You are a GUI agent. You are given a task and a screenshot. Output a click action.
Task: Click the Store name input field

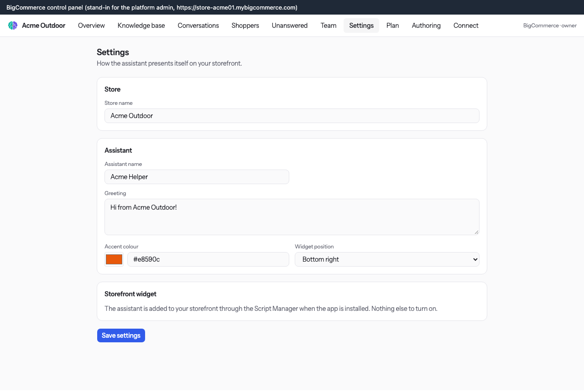(x=292, y=116)
